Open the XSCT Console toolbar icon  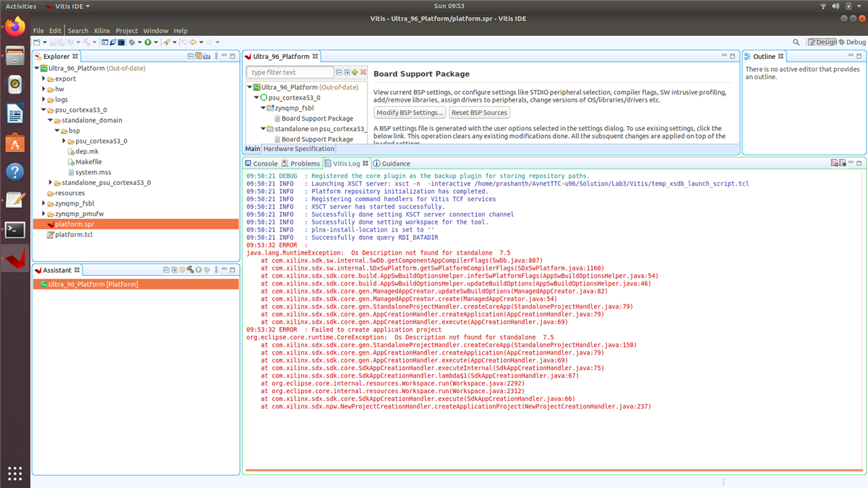(104, 42)
